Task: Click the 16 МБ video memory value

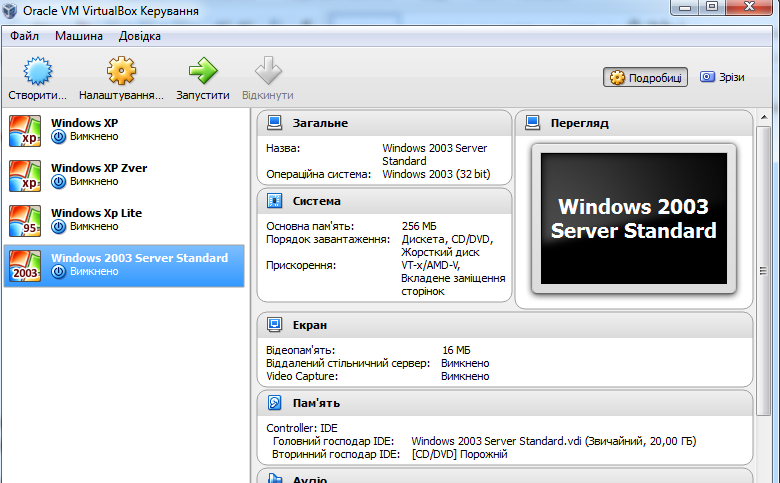Action: tap(456, 350)
